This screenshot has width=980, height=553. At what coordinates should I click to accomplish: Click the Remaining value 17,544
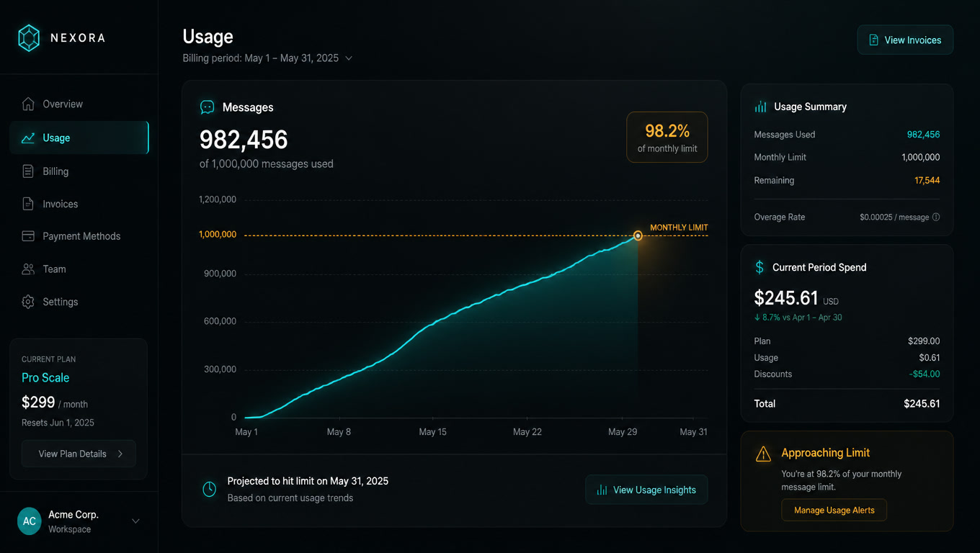927,181
